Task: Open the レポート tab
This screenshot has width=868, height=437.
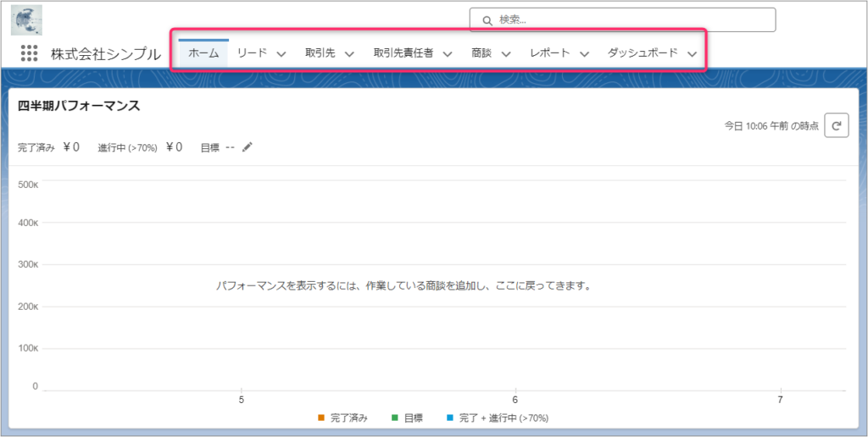Action: (550, 53)
